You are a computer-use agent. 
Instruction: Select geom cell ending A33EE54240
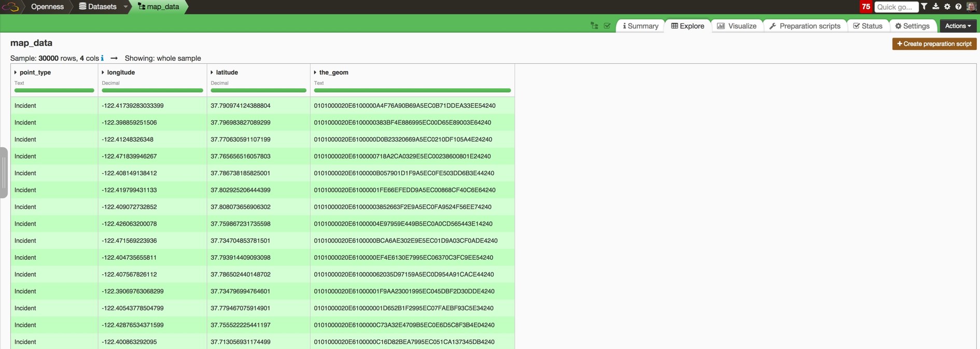[x=413, y=106]
